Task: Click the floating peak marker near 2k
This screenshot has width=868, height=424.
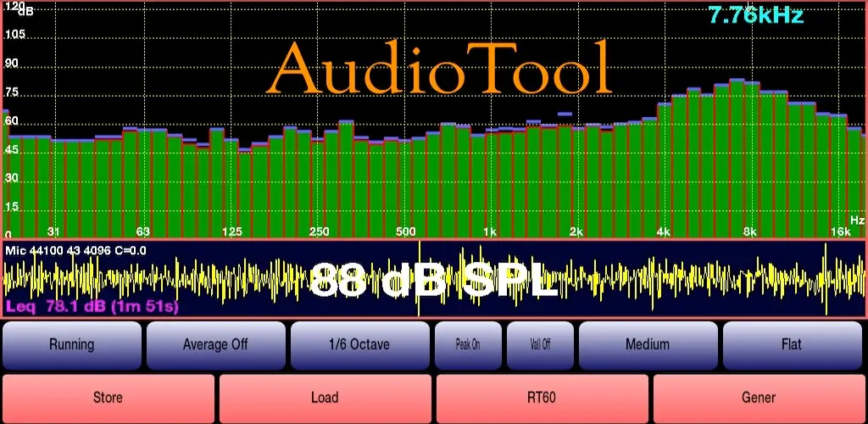Action: coord(565,114)
